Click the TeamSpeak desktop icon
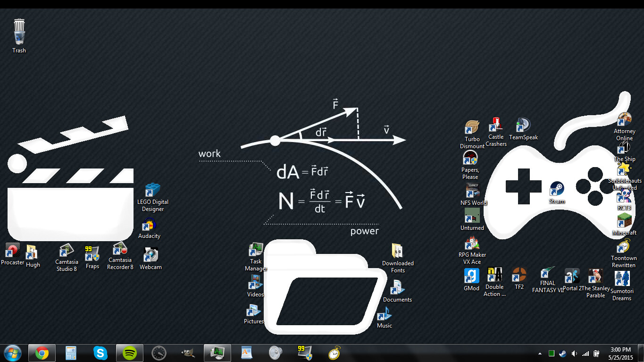 523,126
